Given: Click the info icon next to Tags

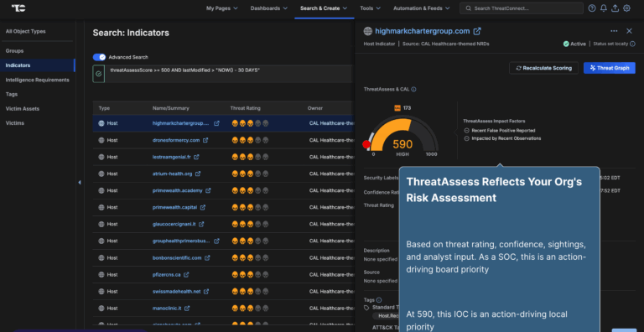Looking at the screenshot, I should click(379, 300).
